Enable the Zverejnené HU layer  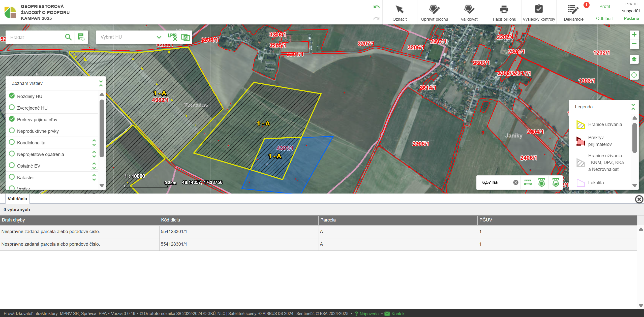[x=12, y=108]
